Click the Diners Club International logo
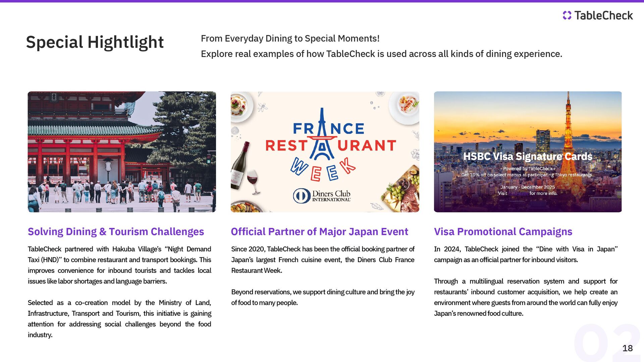This screenshot has width=644, height=362. point(322,196)
